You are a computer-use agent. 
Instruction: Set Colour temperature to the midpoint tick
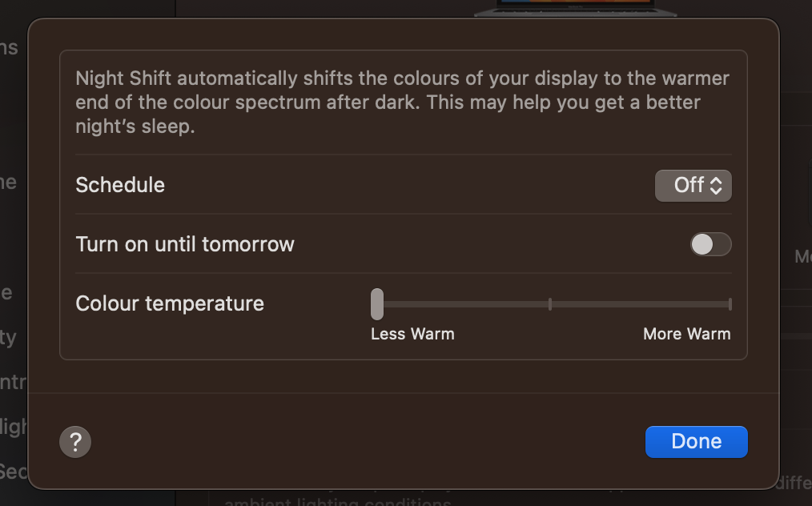click(550, 304)
